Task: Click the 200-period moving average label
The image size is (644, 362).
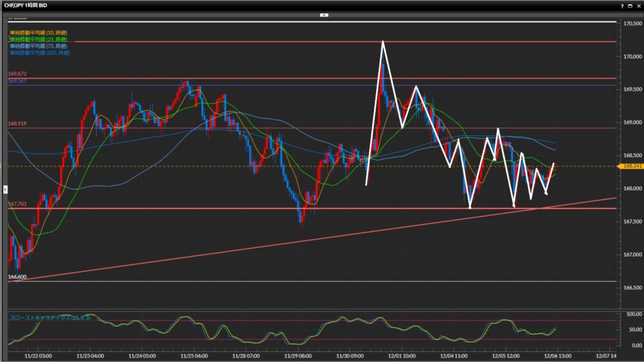Action: [x=39, y=53]
